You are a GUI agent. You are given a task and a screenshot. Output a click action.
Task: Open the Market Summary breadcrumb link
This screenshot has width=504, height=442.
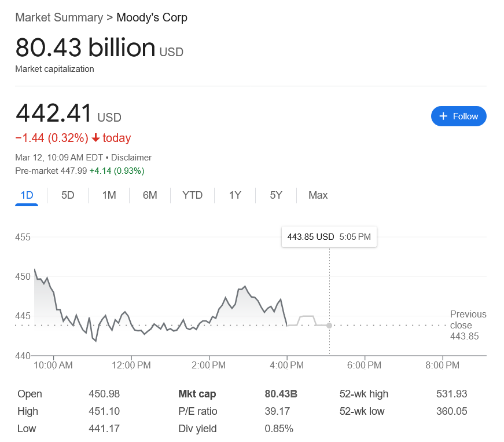(x=59, y=17)
